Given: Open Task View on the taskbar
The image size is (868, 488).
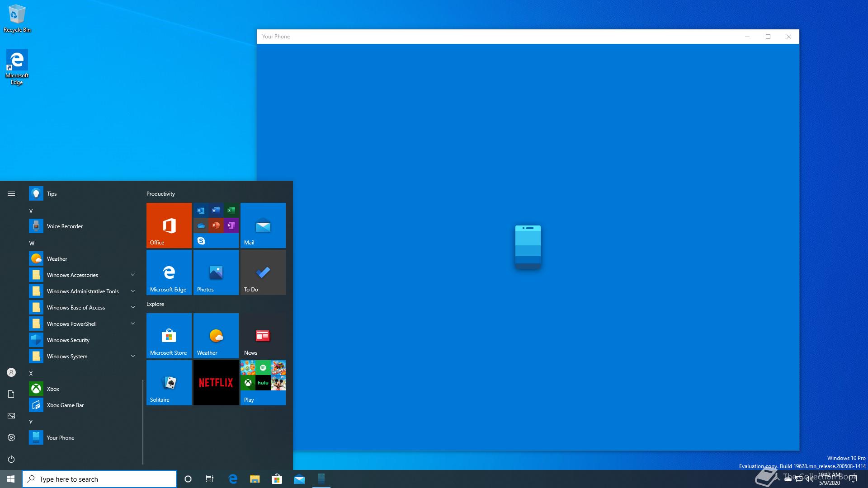Looking at the screenshot, I should click(210, 479).
